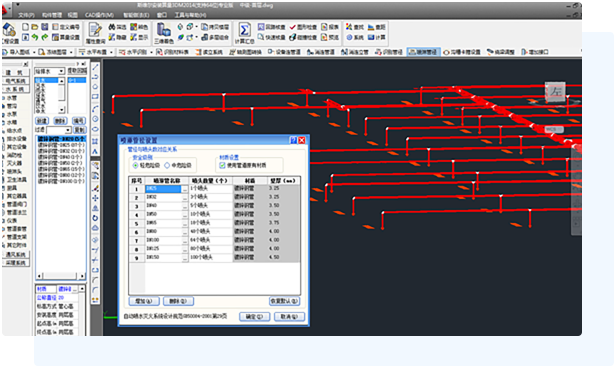Select the rotate tool icon
616x368 pixels.
coord(95,218)
